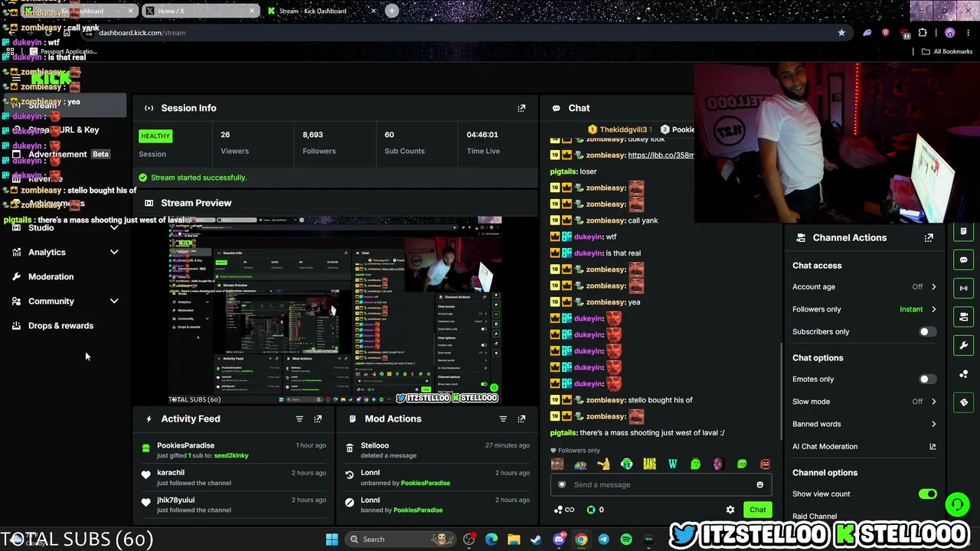
Task: Click the Stream Preview thumbnail
Action: pos(335,311)
